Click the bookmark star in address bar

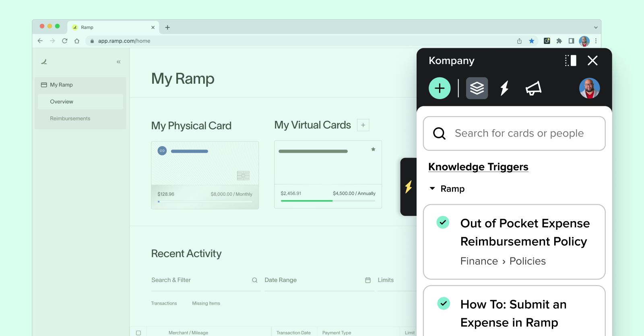532,41
